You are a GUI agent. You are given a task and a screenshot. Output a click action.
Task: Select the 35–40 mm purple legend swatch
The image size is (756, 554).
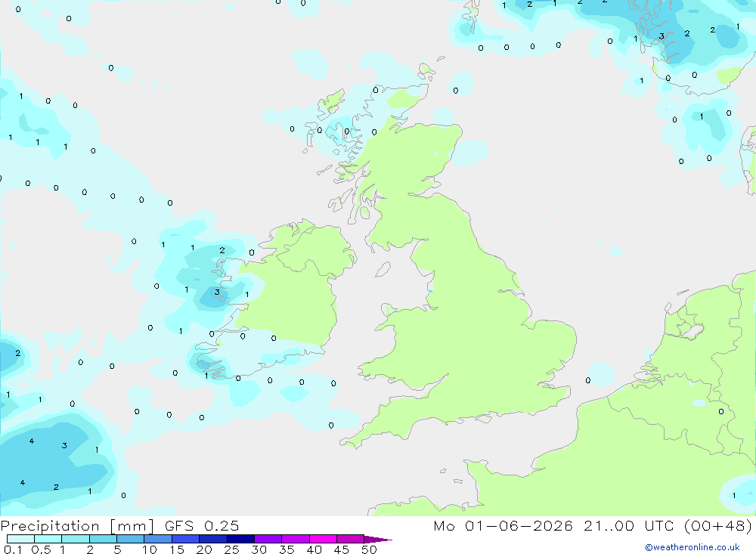click(x=296, y=539)
